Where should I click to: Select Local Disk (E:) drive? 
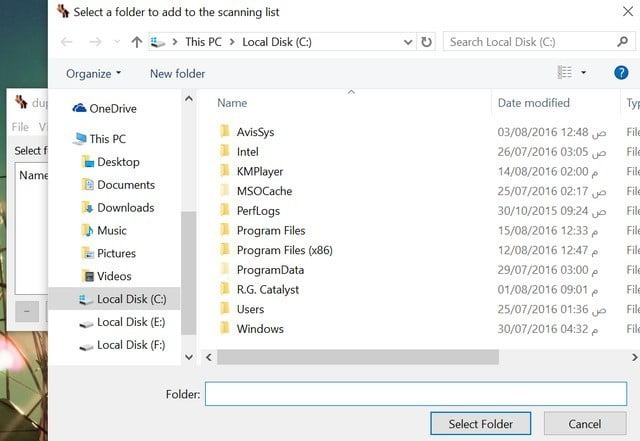(130, 322)
